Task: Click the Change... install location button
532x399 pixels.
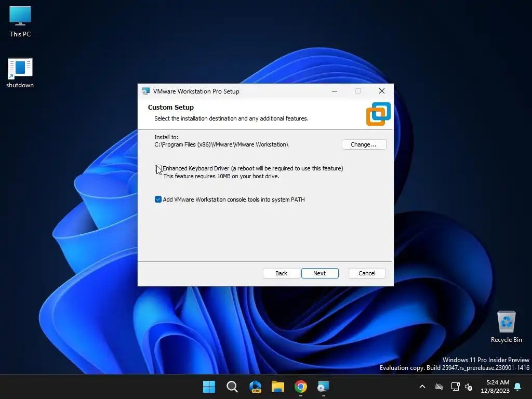Action: coord(364,144)
